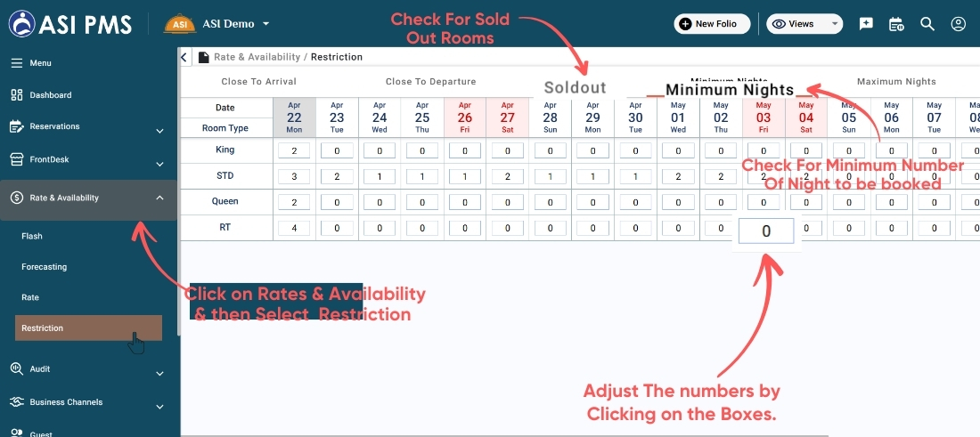The height and width of the screenshot is (437, 980).
Task: Click the add-message chat icon
Action: point(866,24)
